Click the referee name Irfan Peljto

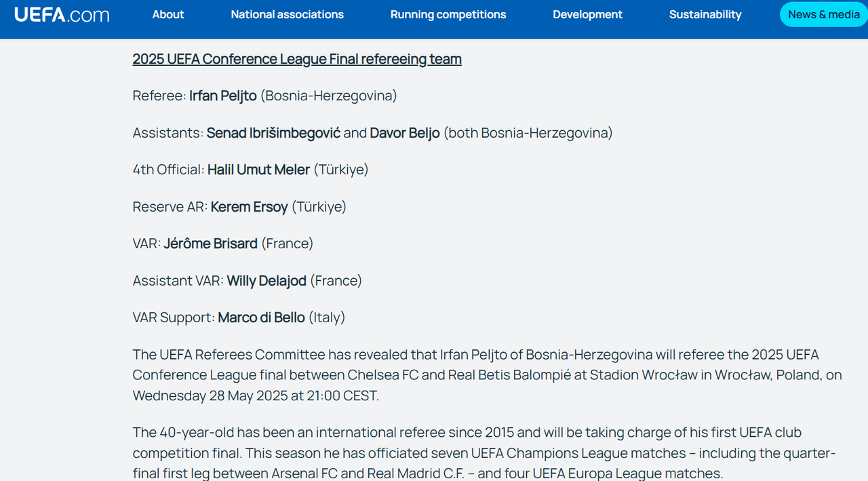coord(223,96)
